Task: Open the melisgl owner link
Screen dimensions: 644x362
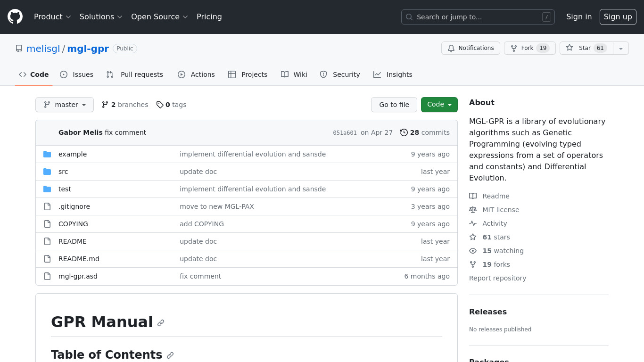Action: (x=43, y=49)
